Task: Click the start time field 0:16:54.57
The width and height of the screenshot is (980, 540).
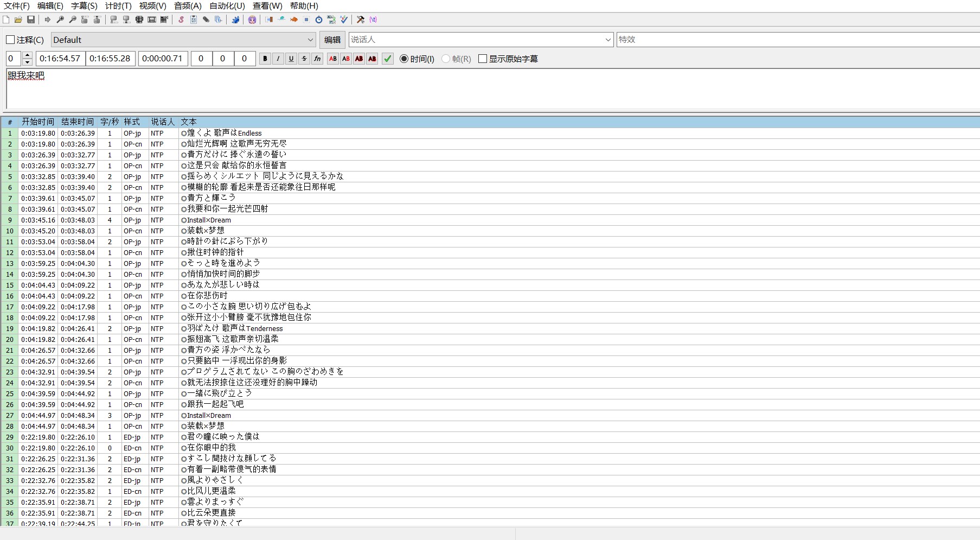Action: click(60, 59)
